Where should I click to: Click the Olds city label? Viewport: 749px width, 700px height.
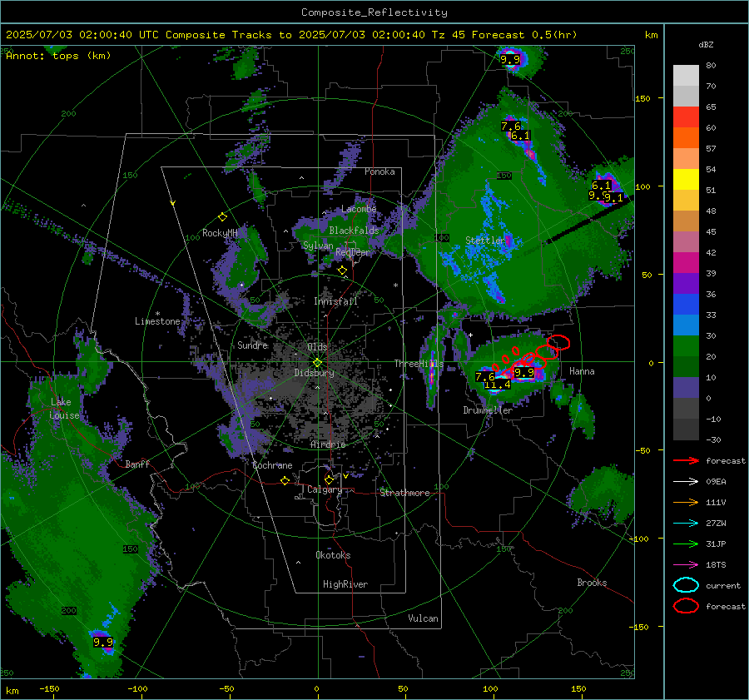click(x=317, y=347)
